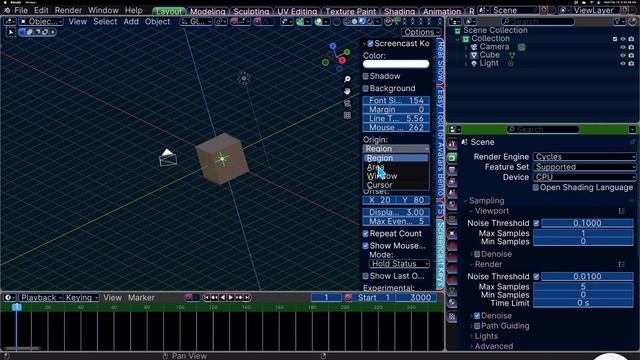
Task: Enable the Background checkbox
Action: click(x=366, y=88)
